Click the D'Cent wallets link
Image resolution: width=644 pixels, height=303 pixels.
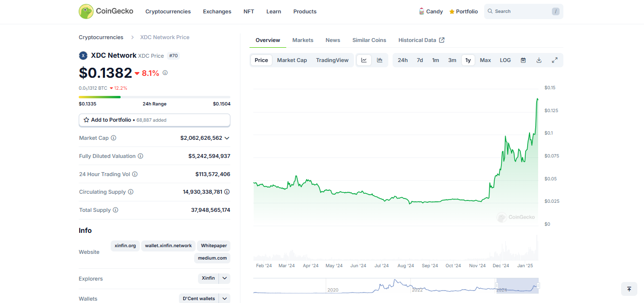pyautogui.click(x=199, y=299)
